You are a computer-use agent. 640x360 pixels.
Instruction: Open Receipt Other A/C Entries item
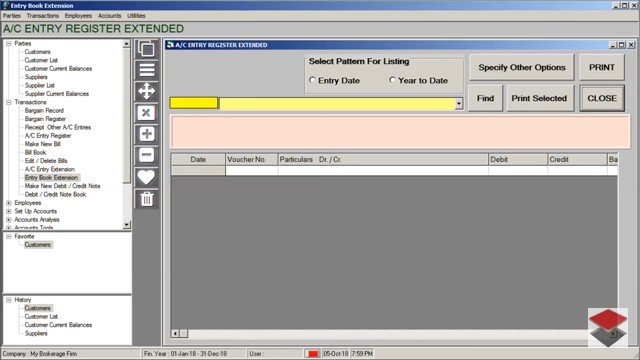(x=58, y=127)
